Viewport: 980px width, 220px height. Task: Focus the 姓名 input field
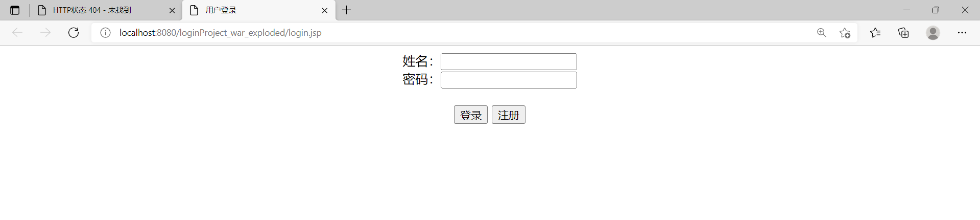click(x=509, y=61)
